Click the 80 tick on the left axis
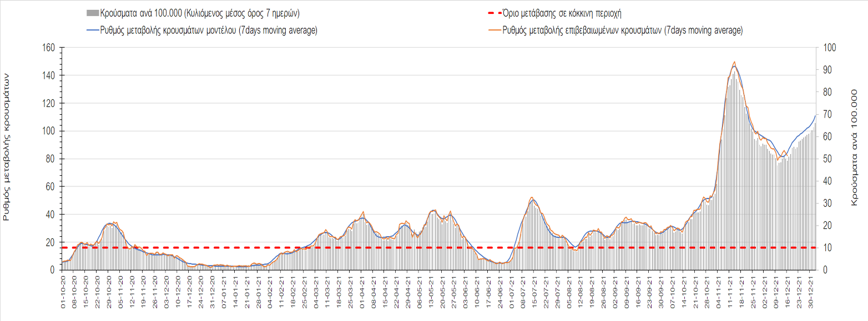This screenshot has height=321, width=868. [50, 159]
